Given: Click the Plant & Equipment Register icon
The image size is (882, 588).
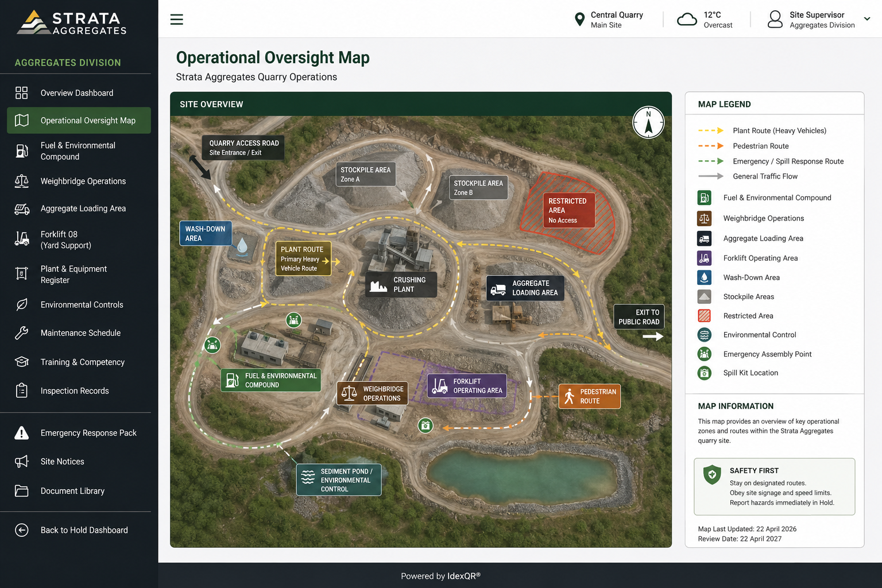Looking at the screenshot, I should tap(22, 274).
